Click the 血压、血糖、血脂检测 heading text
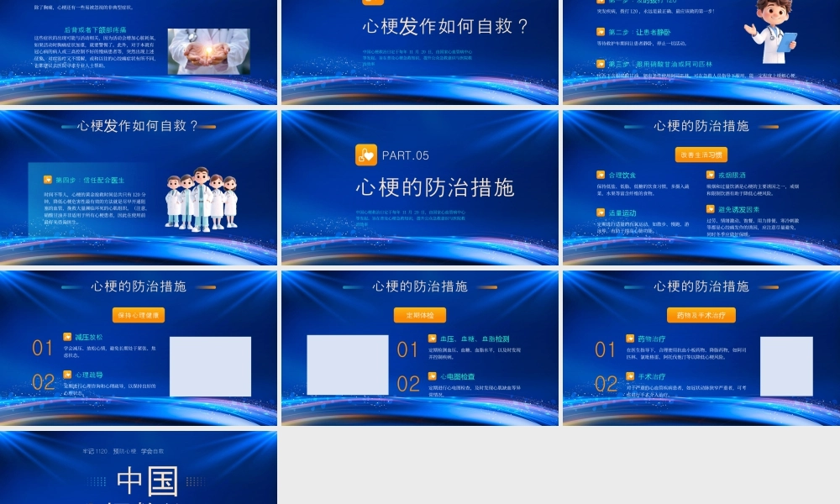This screenshot has width=840, height=504. 475,339
